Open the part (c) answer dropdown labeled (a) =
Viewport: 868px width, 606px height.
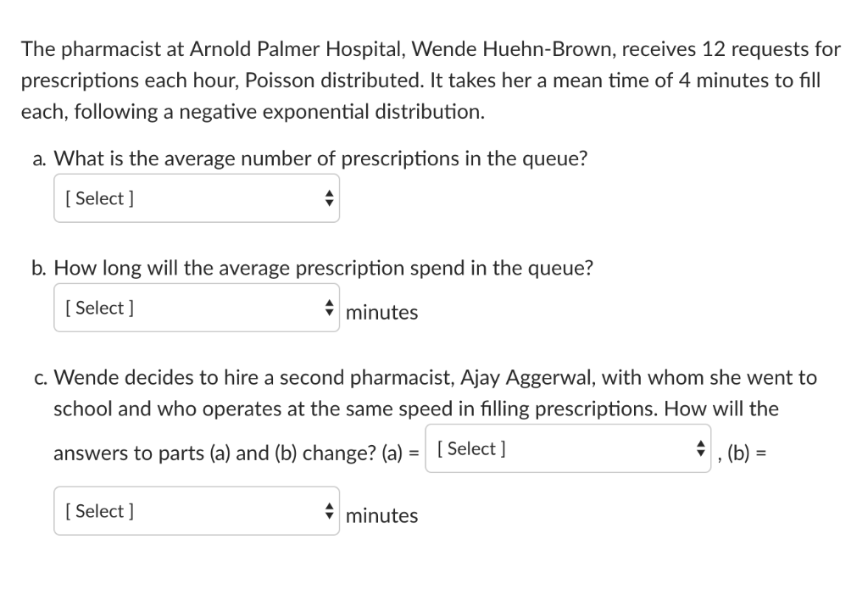point(568,448)
